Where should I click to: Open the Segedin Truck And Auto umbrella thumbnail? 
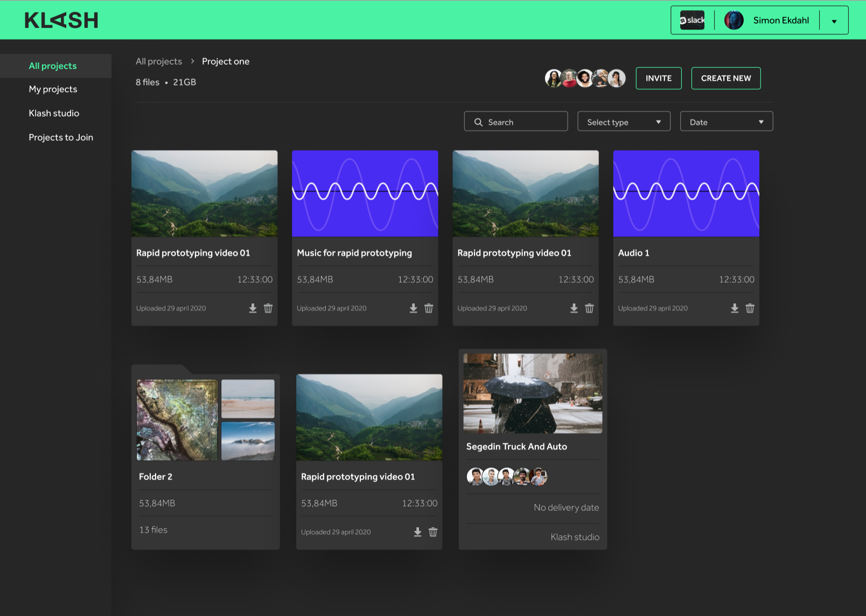point(533,394)
